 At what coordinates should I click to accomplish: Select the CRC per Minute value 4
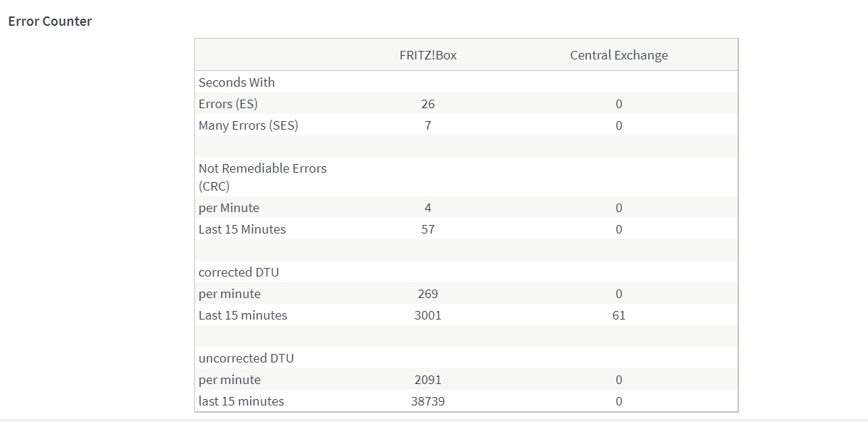point(428,208)
